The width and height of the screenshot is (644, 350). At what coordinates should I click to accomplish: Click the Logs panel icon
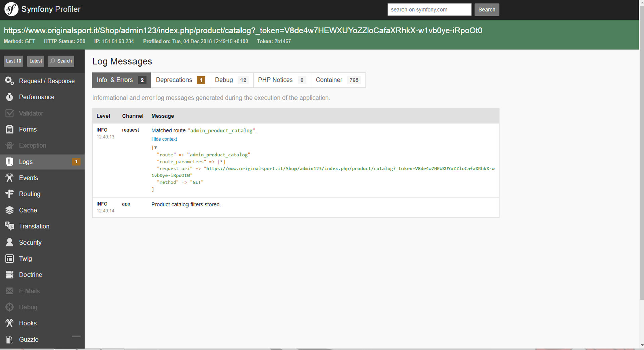coord(9,162)
